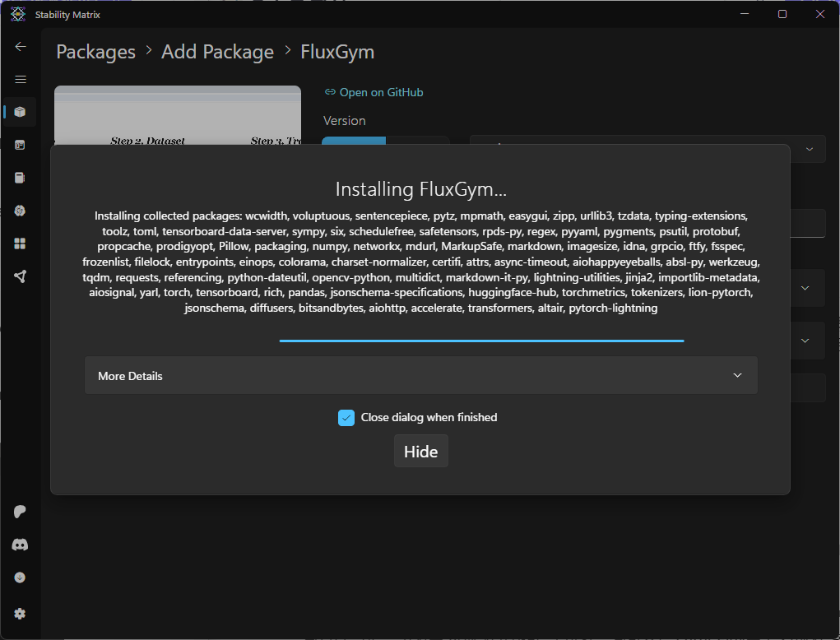Click the Patreon icon in sidebar
The height and width of the screenshot is (640, 840).
[20, 512]
